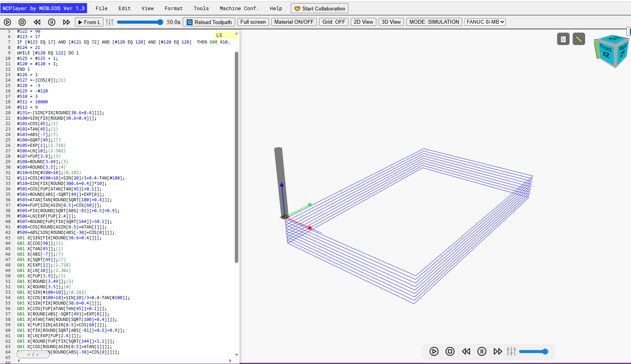Click fast-forward icon in top toolbar
631x364 pixels.
66,22
